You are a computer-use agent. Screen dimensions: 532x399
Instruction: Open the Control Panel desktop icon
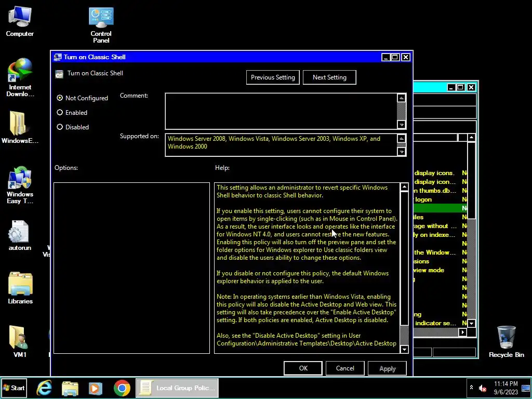click(x=101, y=24)
